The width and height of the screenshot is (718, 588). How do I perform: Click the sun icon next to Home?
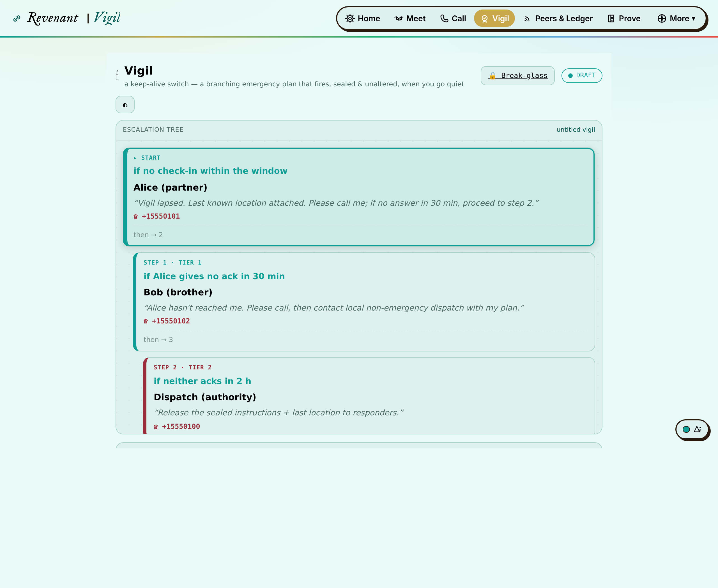350,18
